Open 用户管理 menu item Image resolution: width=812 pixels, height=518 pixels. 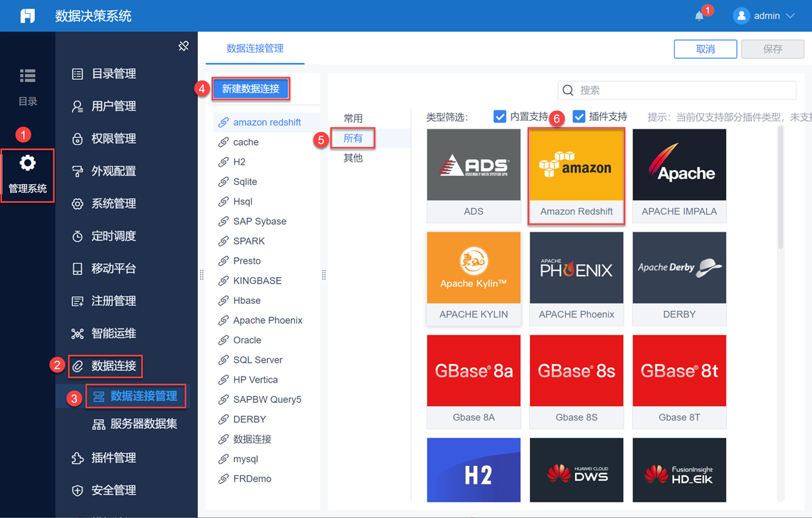click(114, 106)
